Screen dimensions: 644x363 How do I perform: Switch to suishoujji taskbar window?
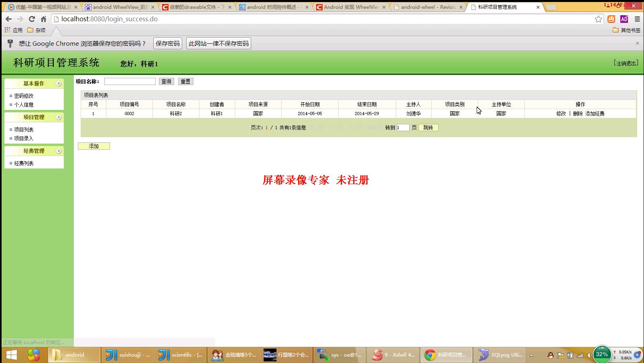[128, 355]
